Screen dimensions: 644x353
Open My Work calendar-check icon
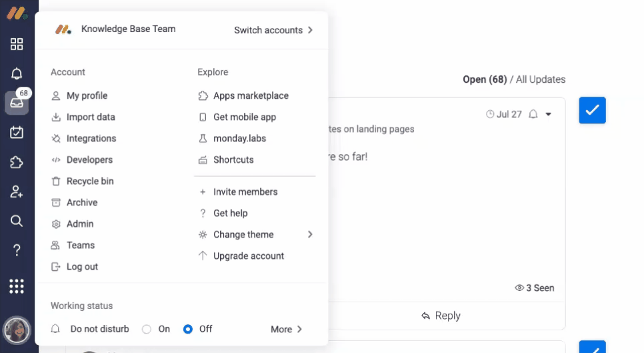tap(17, 132)
